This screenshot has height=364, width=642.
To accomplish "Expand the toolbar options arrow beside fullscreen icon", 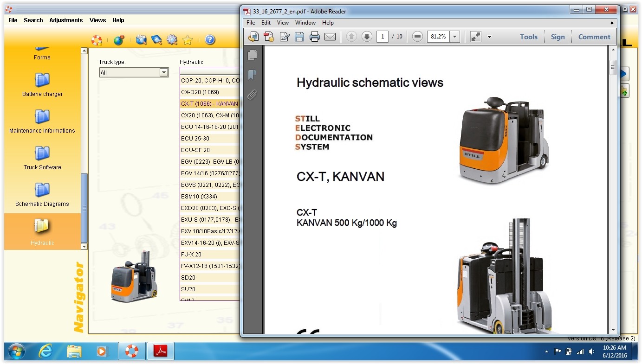I will pyautogui.click(x=489, y=37).
